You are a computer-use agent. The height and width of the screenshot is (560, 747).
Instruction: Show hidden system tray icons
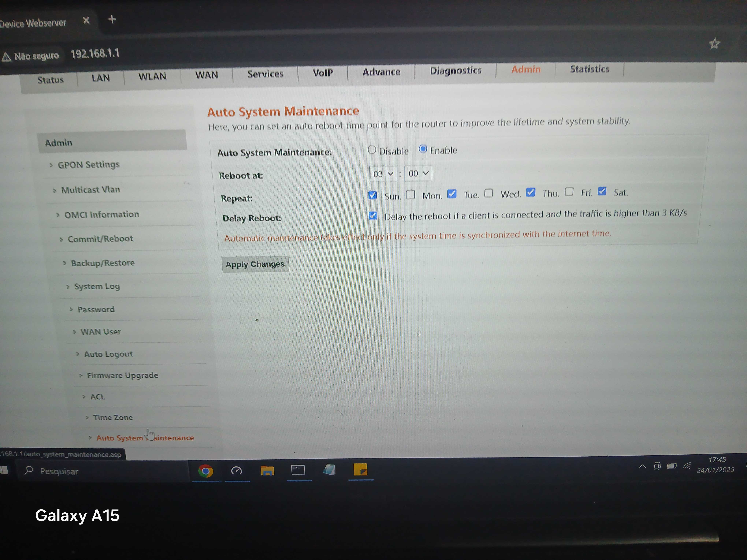click(642, 466)
